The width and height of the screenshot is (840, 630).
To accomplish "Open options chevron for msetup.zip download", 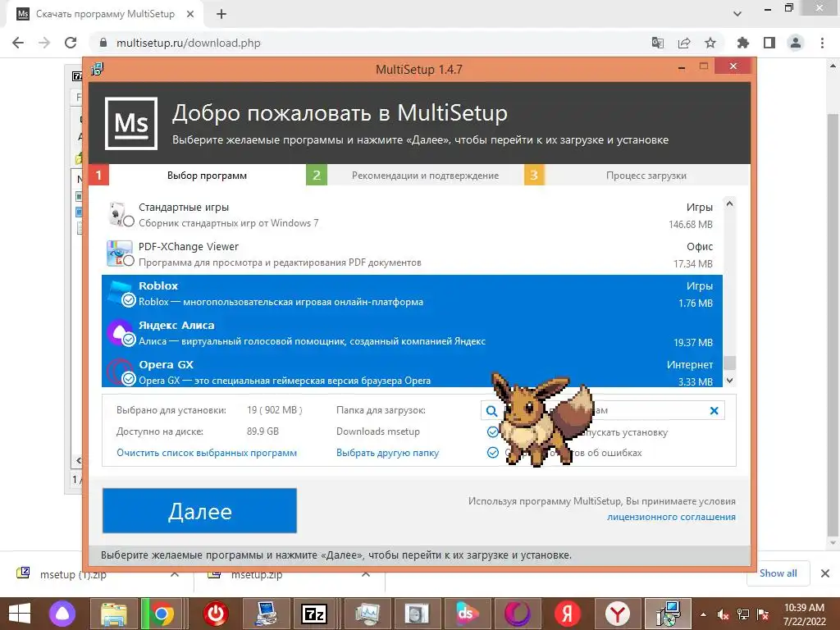I will [x=366, y=574].
